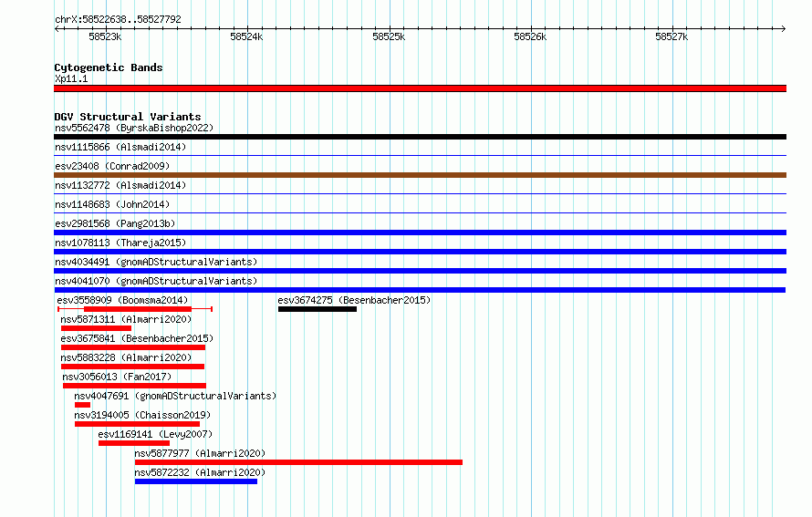Click the 58523k ruler label
Screen dimensions: 812x517
(105, 36)
